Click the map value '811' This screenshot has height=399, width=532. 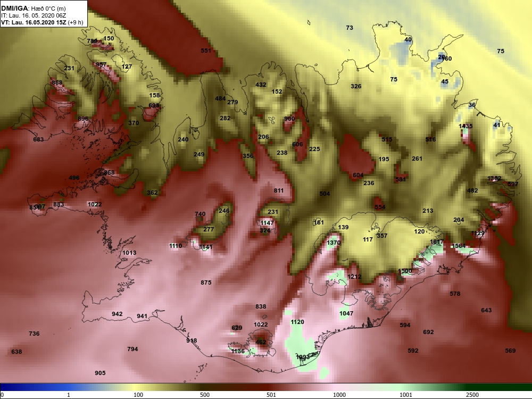pos(279,190)
